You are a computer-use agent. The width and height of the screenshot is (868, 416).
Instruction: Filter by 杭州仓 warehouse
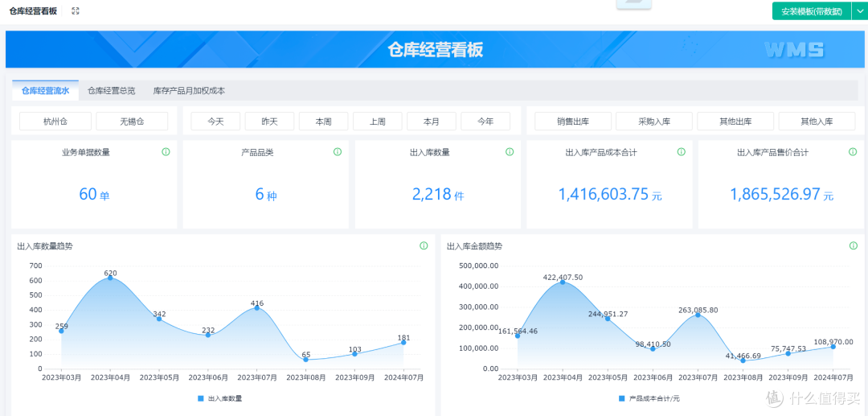tap(55, 122)
